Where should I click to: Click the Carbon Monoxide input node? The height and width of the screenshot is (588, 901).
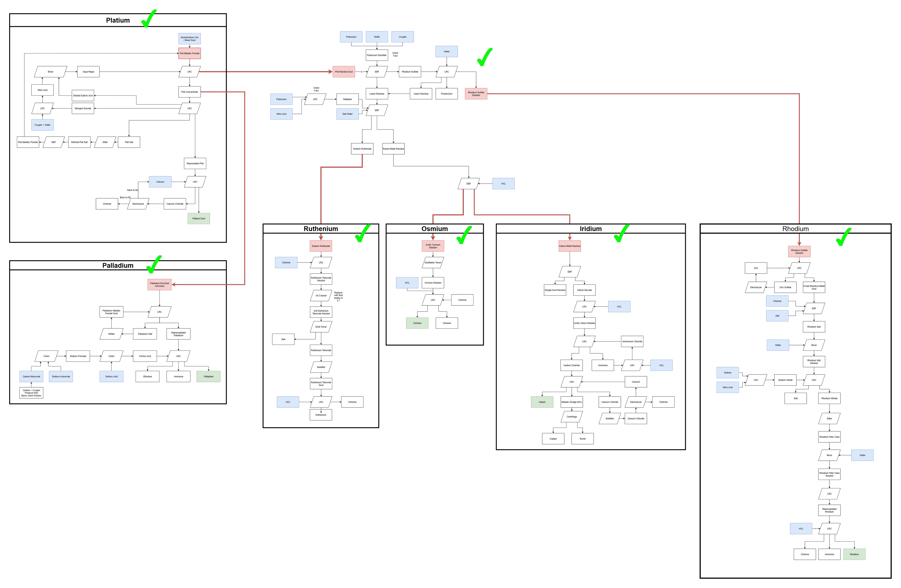[x=31, y=377]
